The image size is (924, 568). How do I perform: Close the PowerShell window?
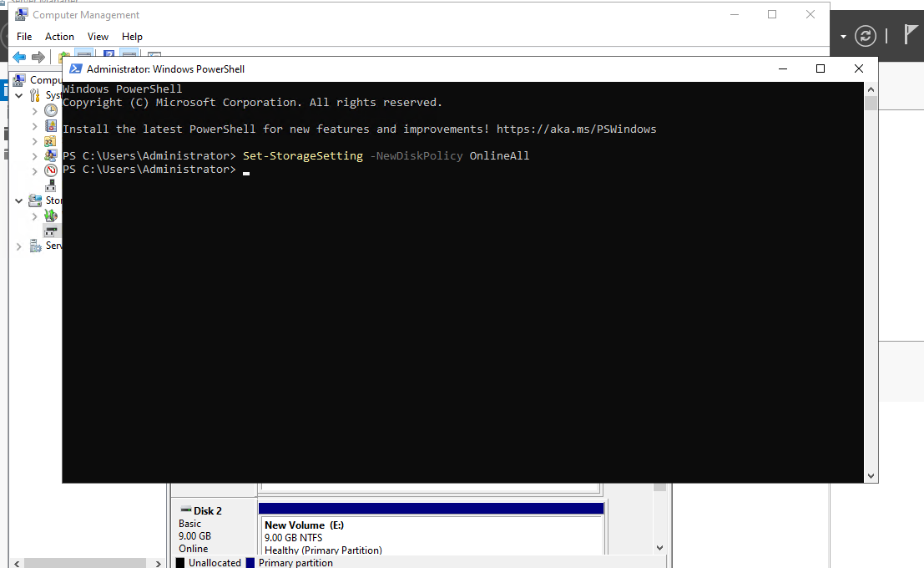[x=859, y=69]
